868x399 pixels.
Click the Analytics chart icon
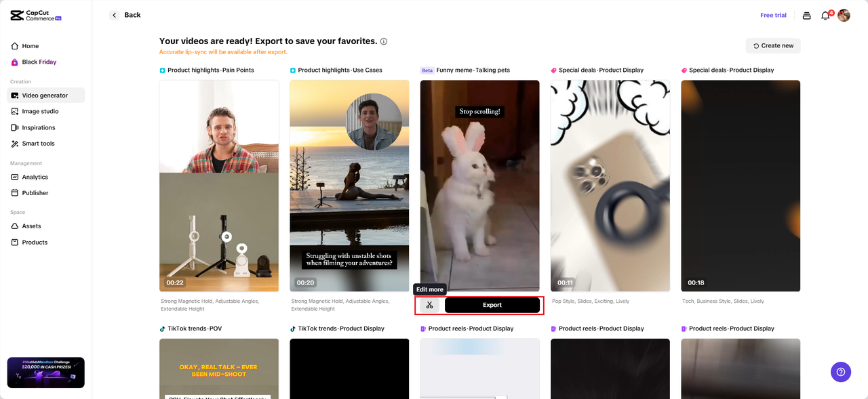pos(15,177)
